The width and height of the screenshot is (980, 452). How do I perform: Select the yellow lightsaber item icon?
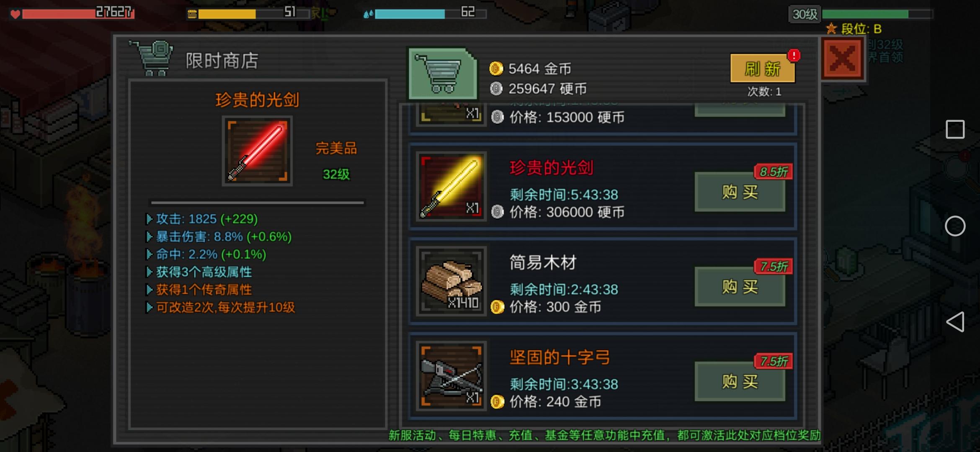pyautogui.click(x=451, y=186)
